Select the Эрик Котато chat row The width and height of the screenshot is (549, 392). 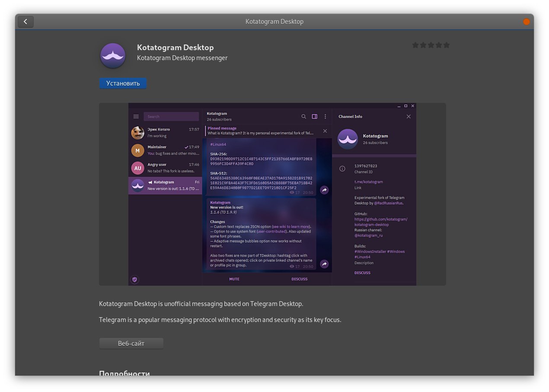pyautogui.click(x=165, y=133)
